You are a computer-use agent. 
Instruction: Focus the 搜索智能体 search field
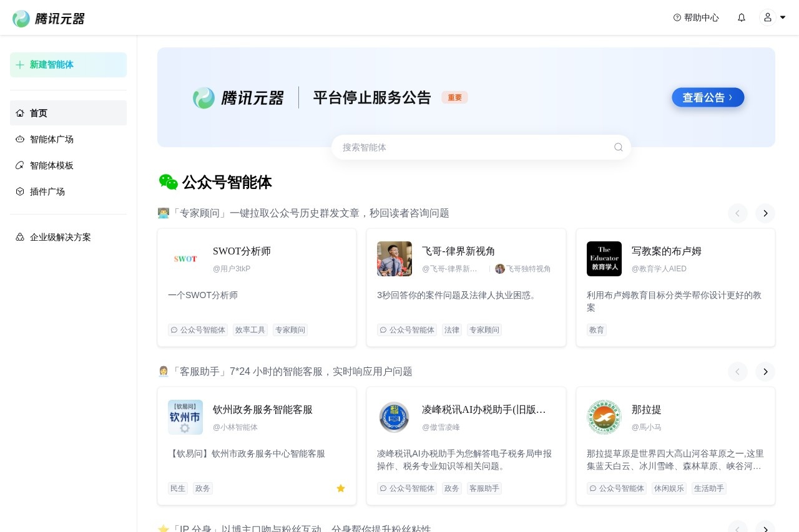[x=481, y=147]
